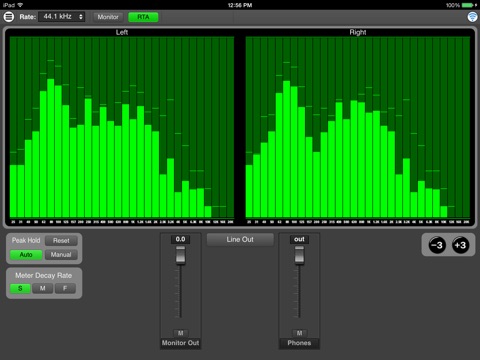This screenshot has height=360, width=480.
Task: Tap the iPad battery indicator
Action: pos(469,5)
